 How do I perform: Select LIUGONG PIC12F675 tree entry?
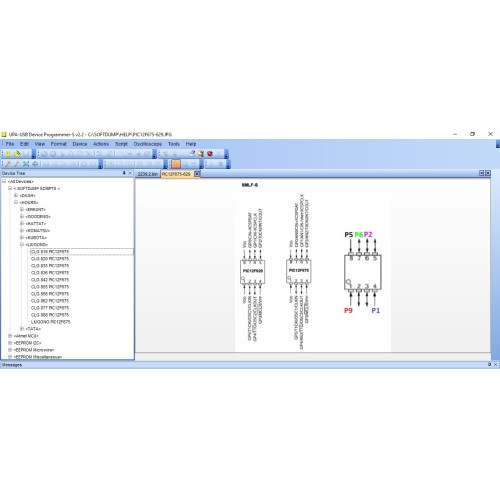(x=50, y=322)
